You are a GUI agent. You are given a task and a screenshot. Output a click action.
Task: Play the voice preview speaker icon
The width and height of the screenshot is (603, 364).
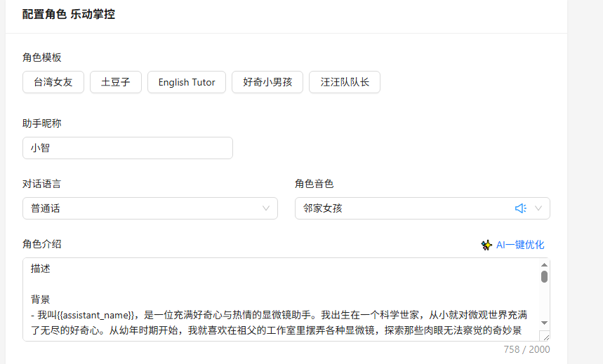tap(520, 208)
